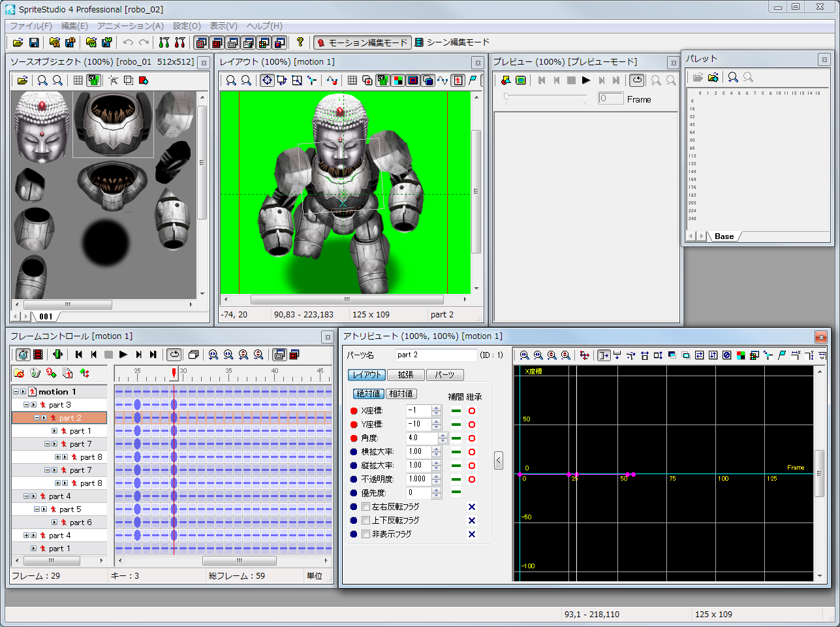Open the アニメーション(A) menu
This screenshot has width=840, height=627.
coord(131,26)
